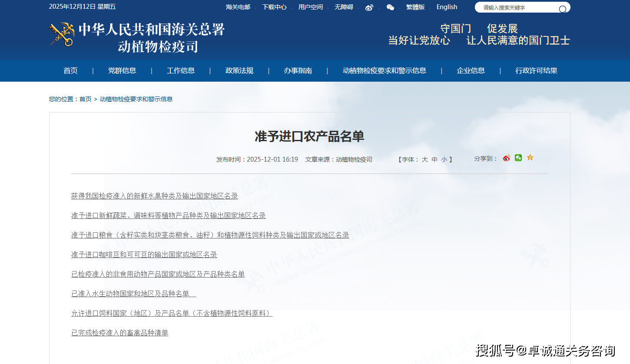Image resolution: width=630 pixels, height=364 pixels.
Task: Share article to Weibo
Action: (x=506, y=158)
